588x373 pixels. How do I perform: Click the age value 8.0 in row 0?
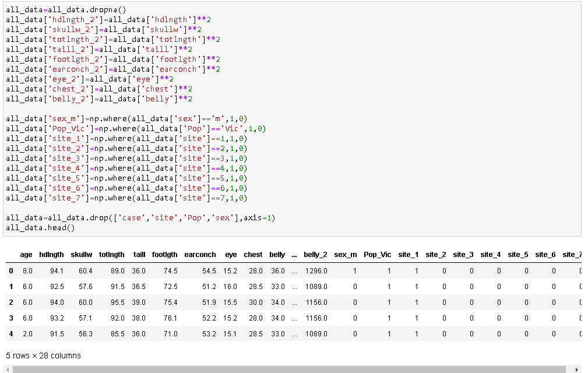click(x=27, y=270)
